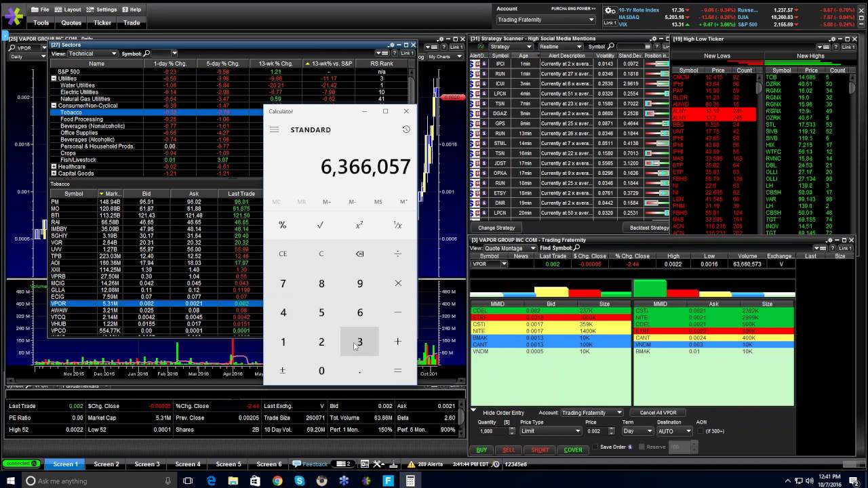Click the plus/minus sign key in Calculator
Screen dimensions: 868x488
tap(283, 371)
